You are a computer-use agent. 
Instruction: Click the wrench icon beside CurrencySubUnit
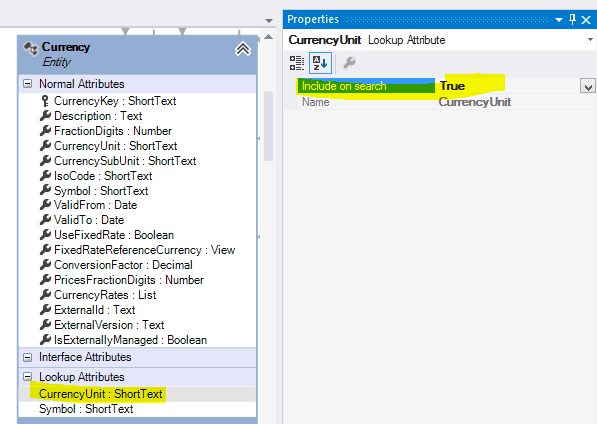[45, 161]
